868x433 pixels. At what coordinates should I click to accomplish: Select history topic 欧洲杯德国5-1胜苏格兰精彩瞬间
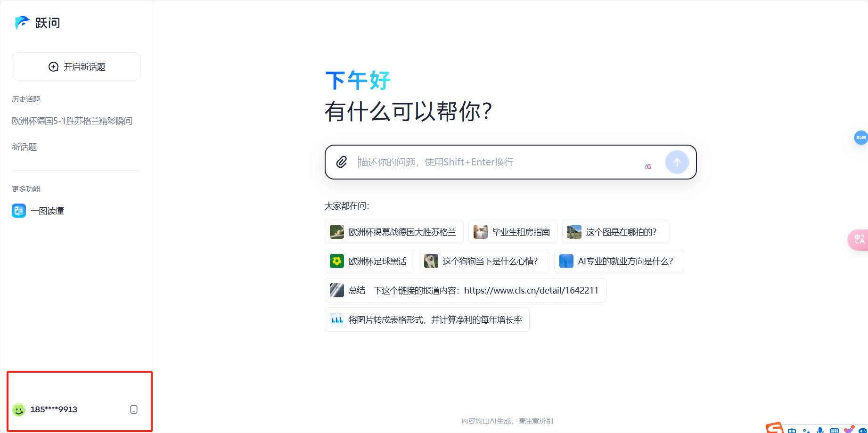click(72, 121)
